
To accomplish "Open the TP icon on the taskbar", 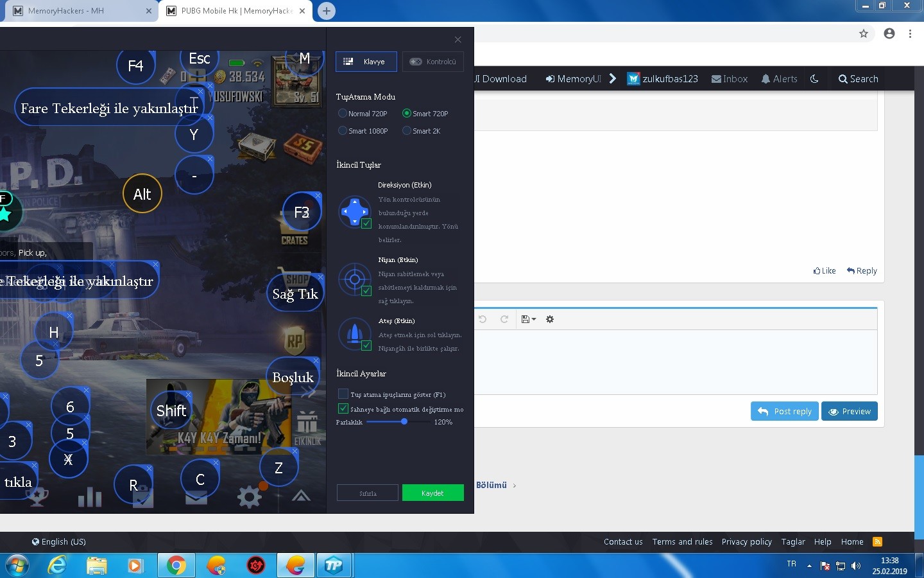I will click(334, 565).
